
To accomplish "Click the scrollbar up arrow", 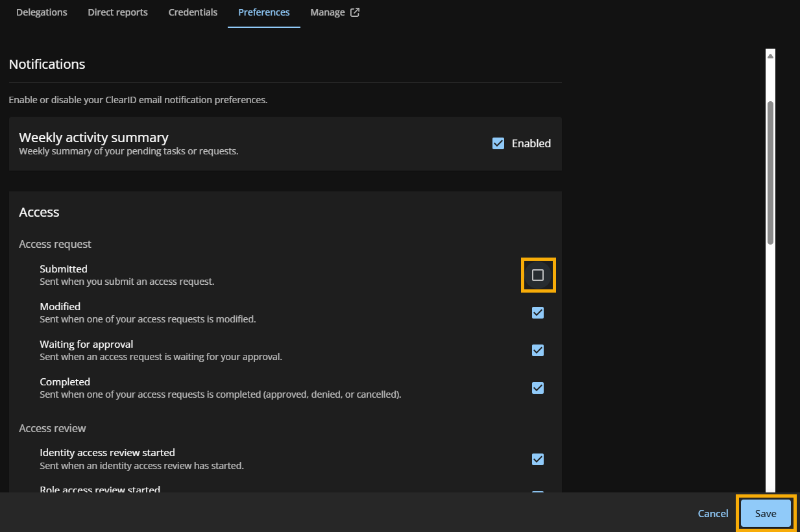I will point(770,54).
